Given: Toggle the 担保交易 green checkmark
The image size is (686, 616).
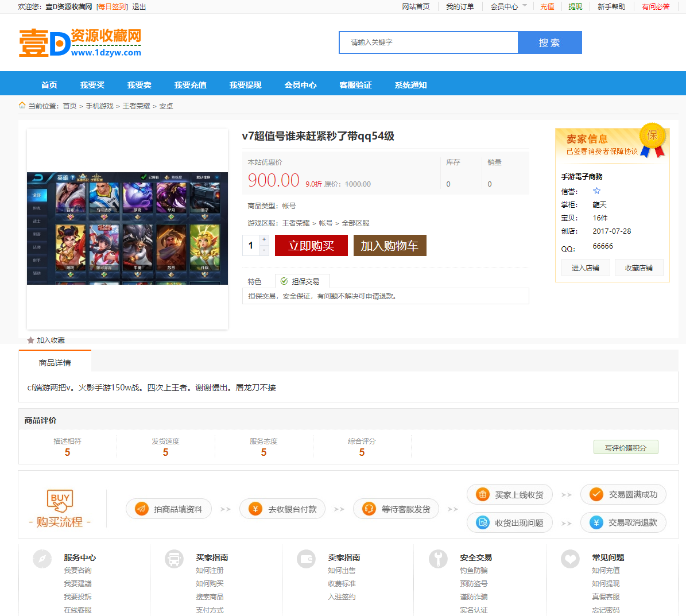Looking at the screenshot, I should tap(284, 281).
